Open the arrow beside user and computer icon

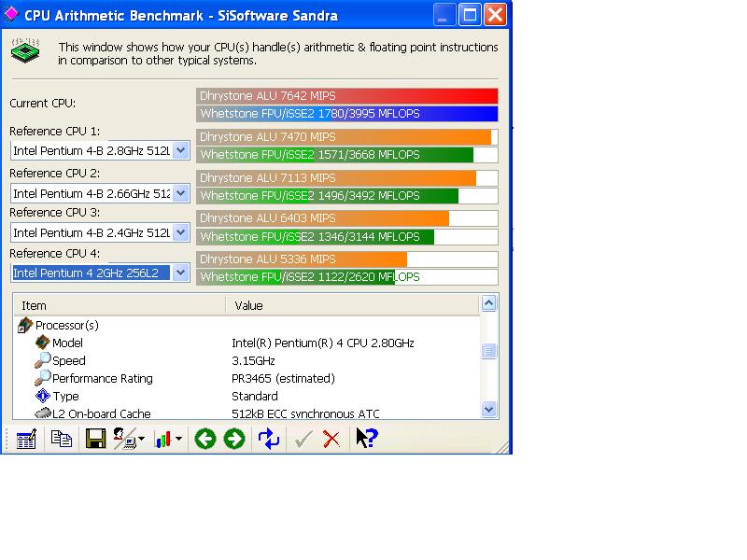pos(142,439)
